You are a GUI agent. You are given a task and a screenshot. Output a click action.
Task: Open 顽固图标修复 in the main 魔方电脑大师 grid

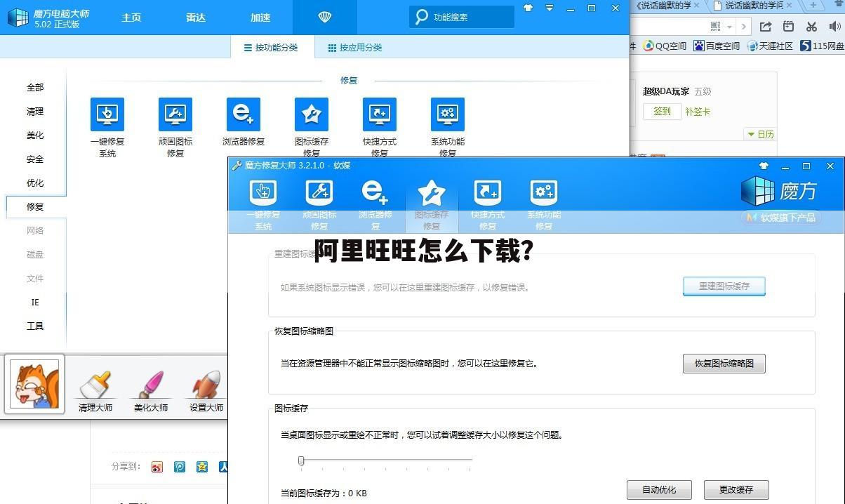point(175,127)
